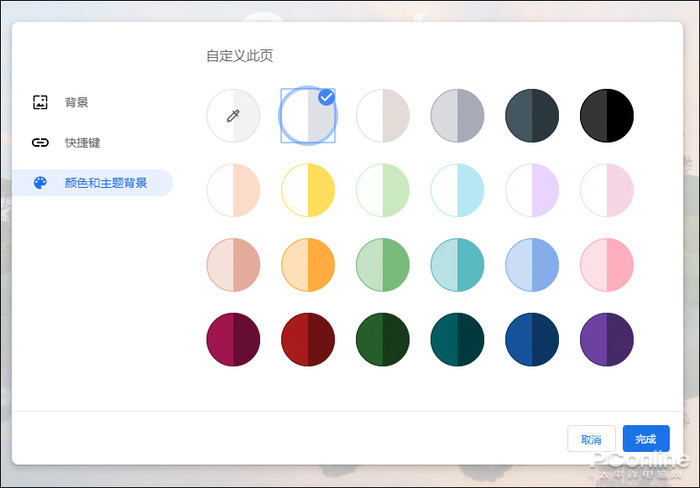The width and height of the screenshot is (700, 488).
Task: Select the default white-grey theme swatch
Action: (308, 116)
